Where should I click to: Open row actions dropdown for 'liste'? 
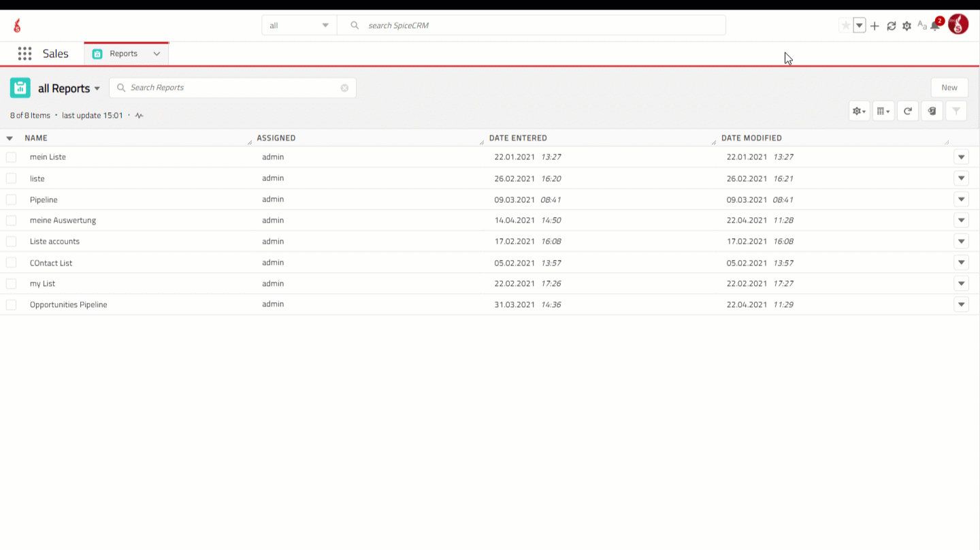point(961,178)
